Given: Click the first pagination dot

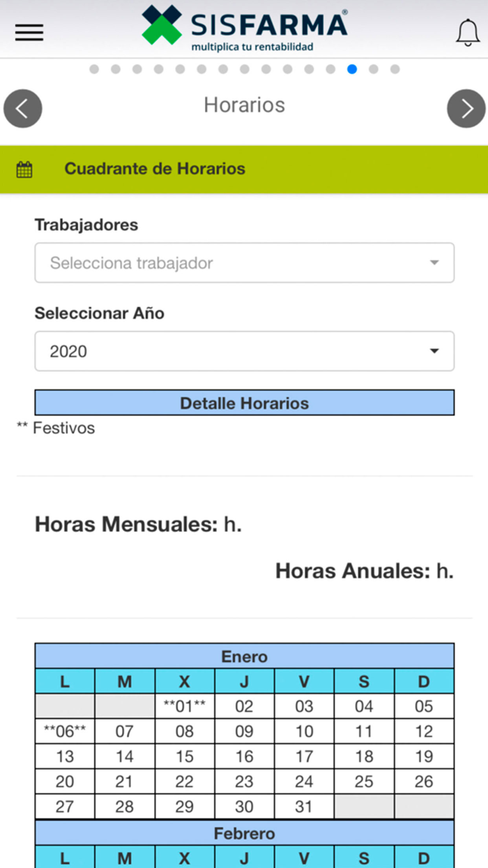Looking at the screenshot, I should coord(94,69).
